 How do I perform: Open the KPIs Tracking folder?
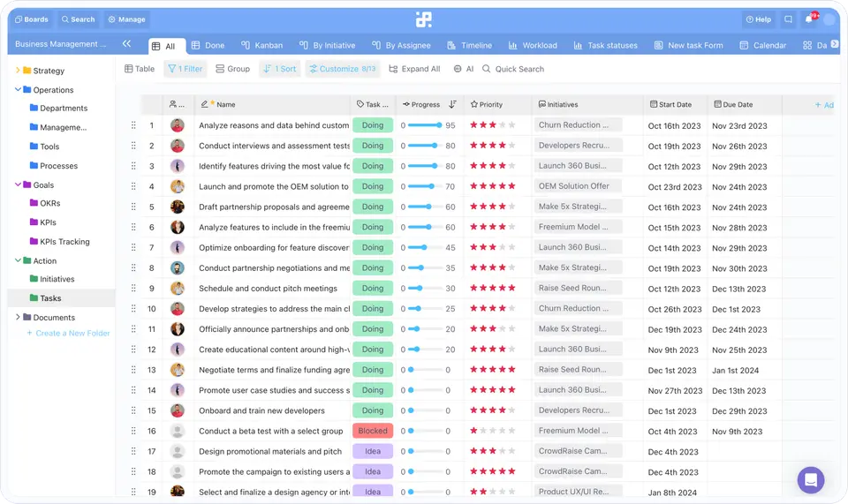click(64, 242)
